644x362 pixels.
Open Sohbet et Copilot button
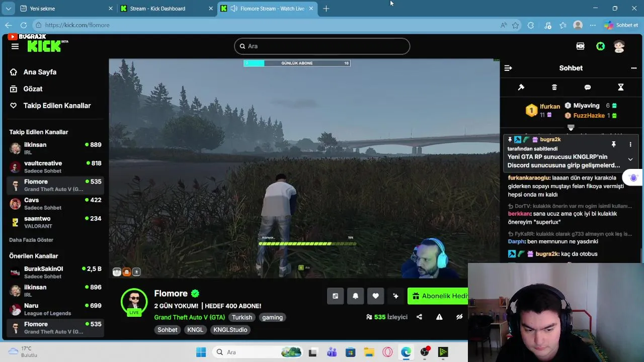[x=621, y=25]
